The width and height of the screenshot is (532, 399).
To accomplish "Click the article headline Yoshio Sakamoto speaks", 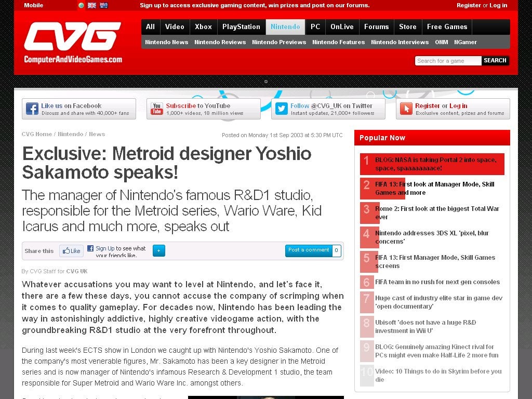I will tap(167, 163).
